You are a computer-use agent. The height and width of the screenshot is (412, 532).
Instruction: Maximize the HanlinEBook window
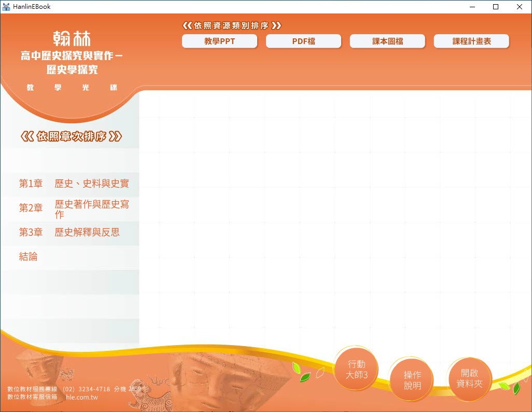tap(496, 7)
